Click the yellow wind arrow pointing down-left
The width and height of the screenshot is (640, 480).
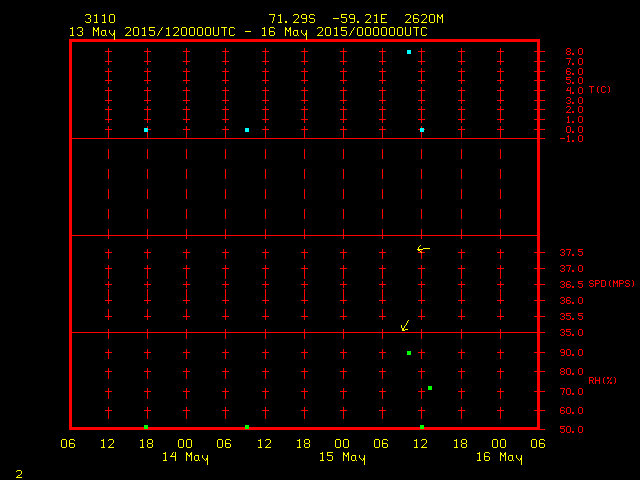point(405,325)
